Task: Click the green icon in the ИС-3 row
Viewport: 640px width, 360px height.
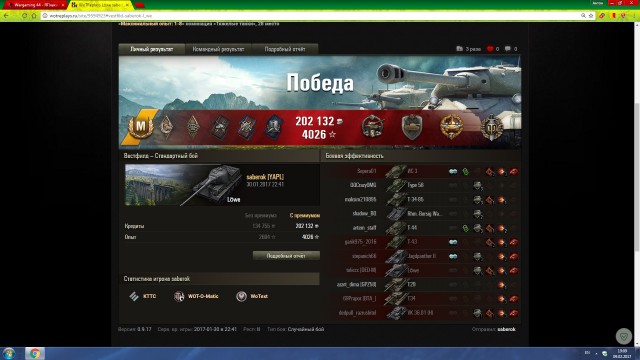Action: click(465, 172)
